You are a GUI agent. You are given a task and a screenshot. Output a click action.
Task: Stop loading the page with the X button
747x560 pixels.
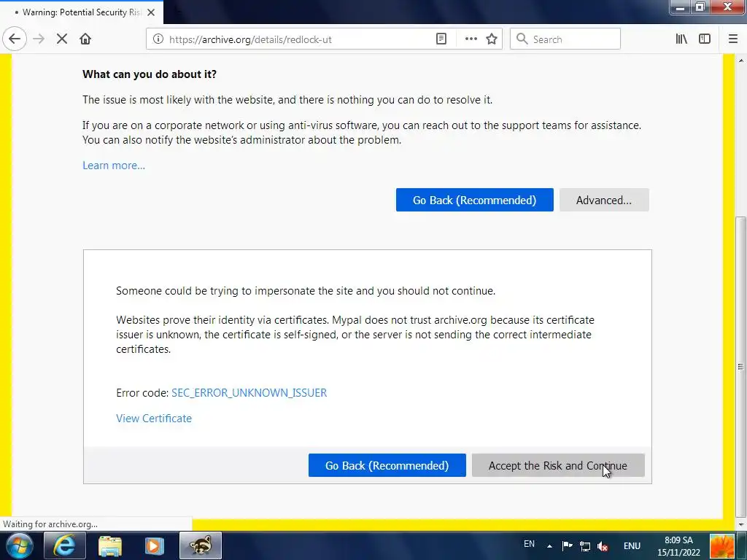pyautogui.click(x=62, y=39)
